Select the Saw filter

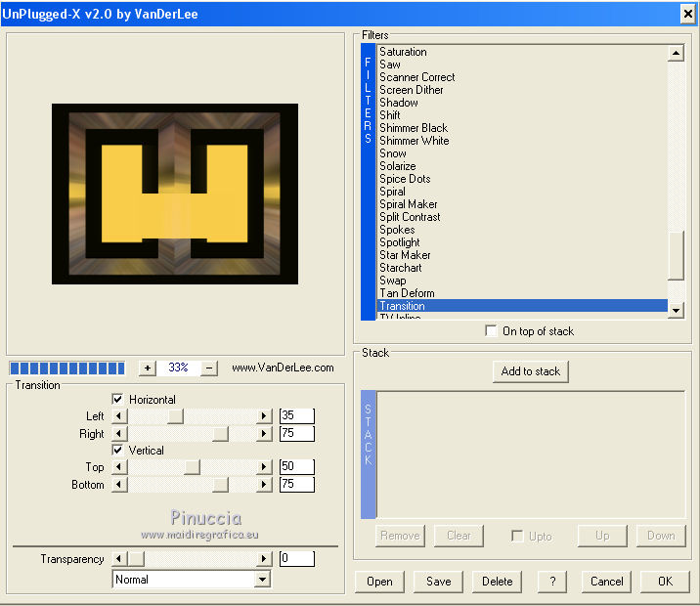coord(390,65)
